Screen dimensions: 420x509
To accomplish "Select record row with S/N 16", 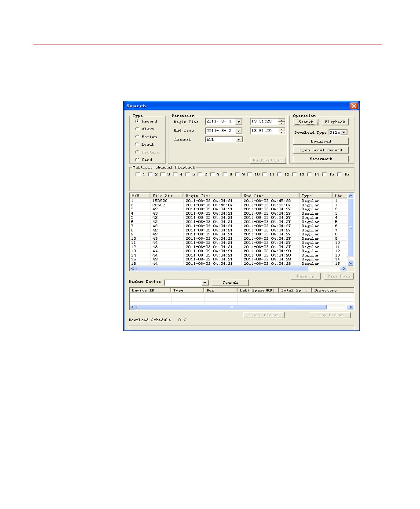I will [238, 264].
